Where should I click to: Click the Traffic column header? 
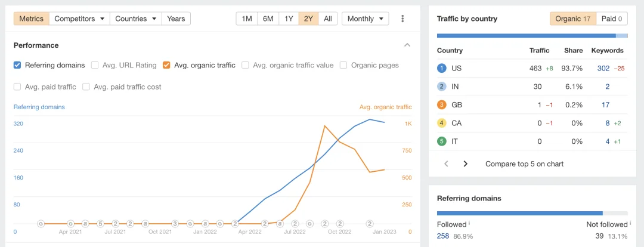pyautogui.click(x=540, y=50)
